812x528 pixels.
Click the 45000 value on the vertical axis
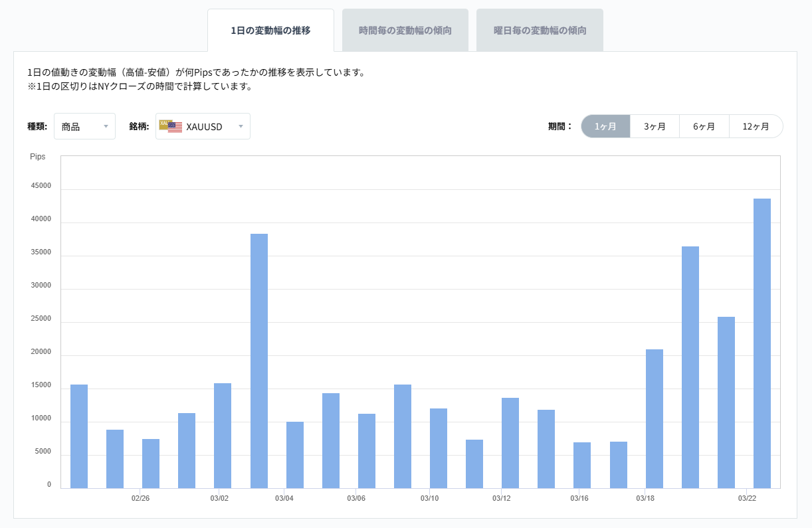[x=43, y=185]
